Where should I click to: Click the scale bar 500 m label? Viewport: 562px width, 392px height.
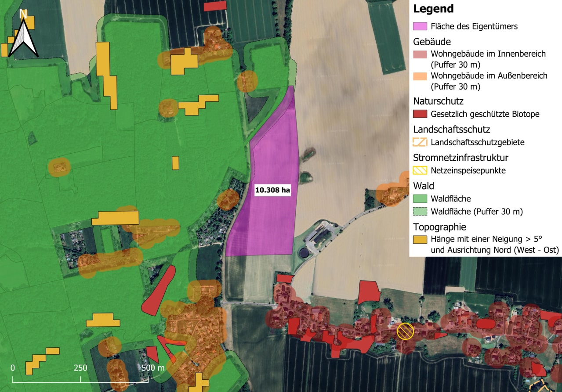[153, 367]
